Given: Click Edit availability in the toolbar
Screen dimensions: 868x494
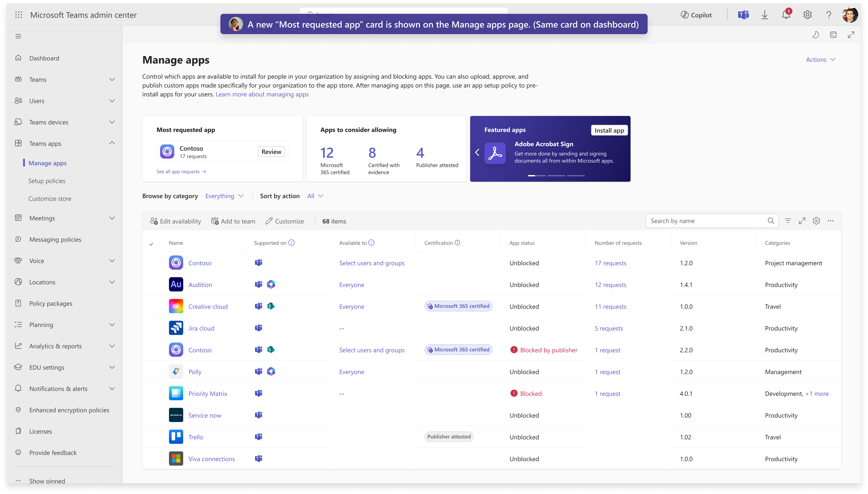Looking at the screenshot, I should pos(175,221).
